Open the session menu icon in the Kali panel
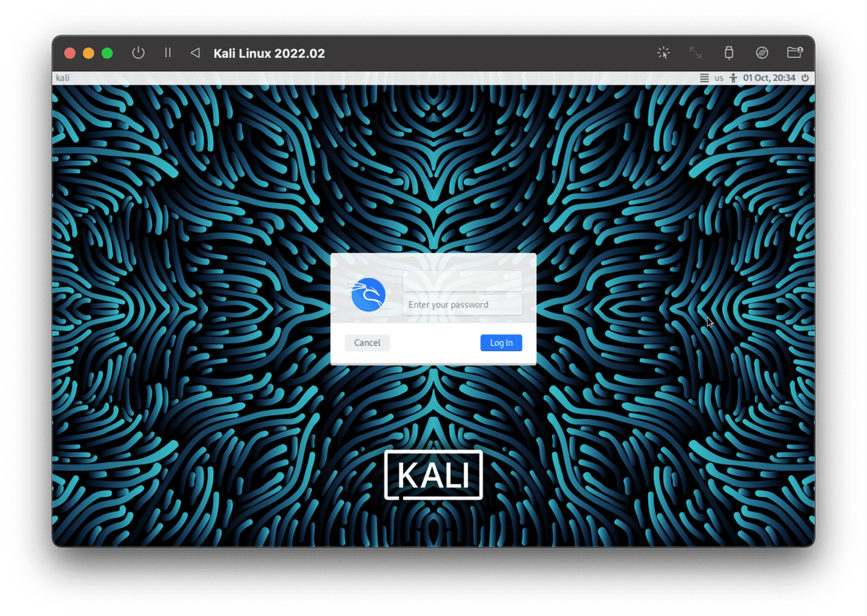 tap(704, 78)
